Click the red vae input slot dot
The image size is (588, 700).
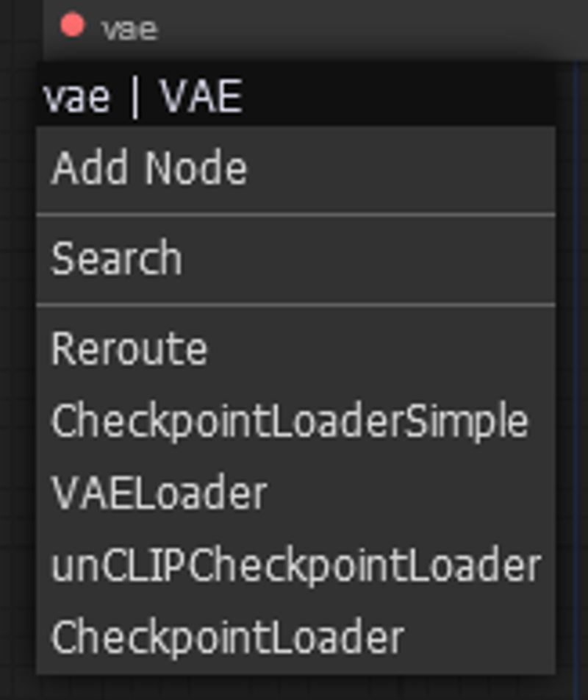coord(72,25)
